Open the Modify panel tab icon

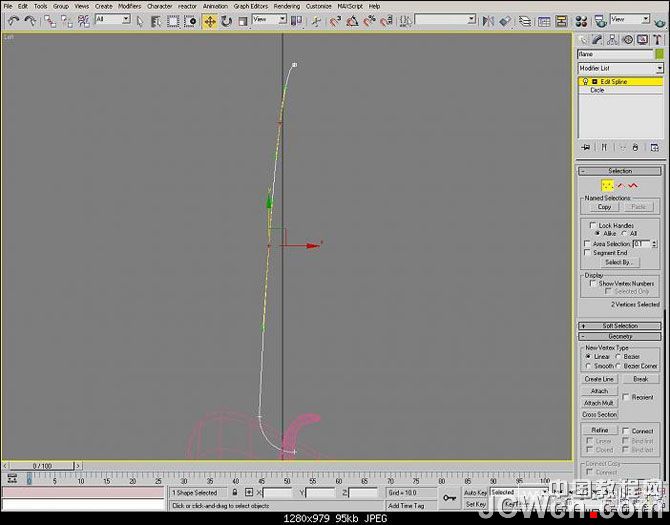point(599,40)
